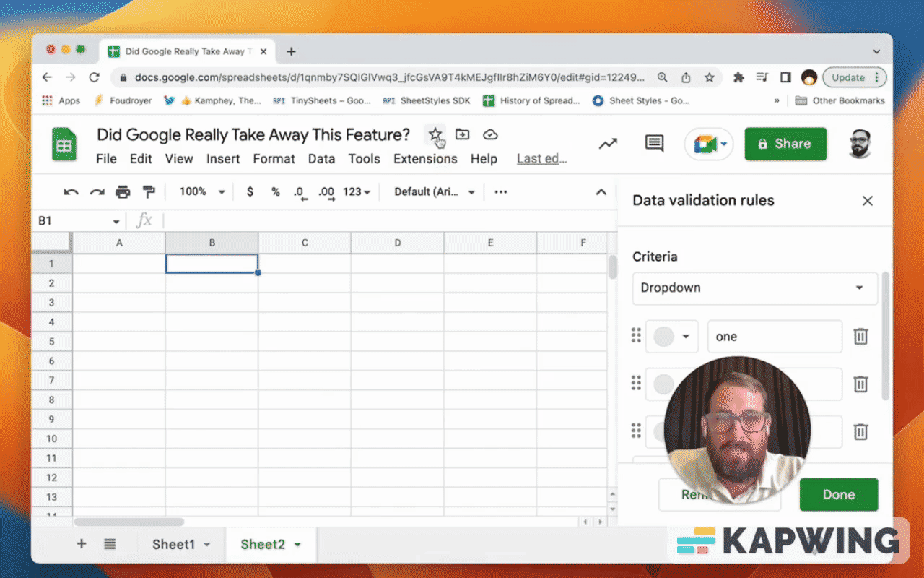Open the View menu
Viewport: 924px width, 578px height.
click(x=179, y=159)
